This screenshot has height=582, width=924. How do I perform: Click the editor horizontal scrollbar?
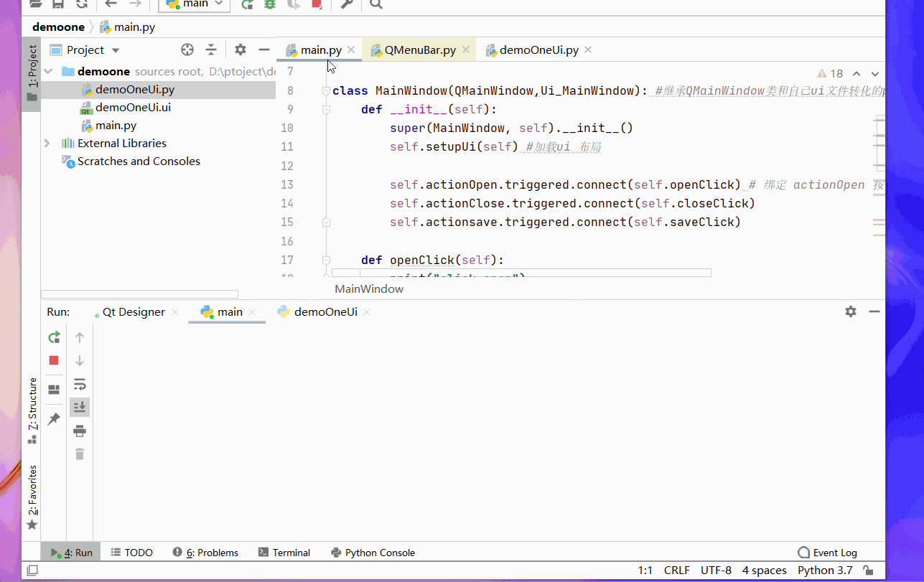click(x=521, y=273)
